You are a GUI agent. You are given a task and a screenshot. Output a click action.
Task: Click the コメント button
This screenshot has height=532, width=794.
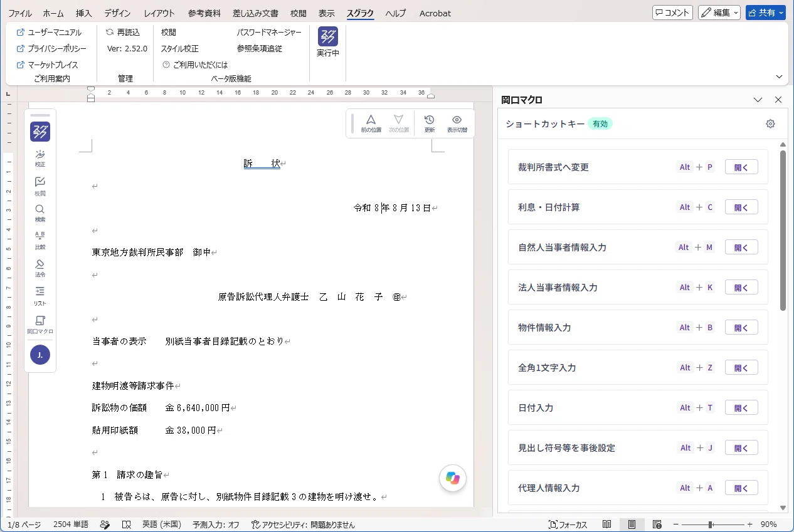point(672,13)
